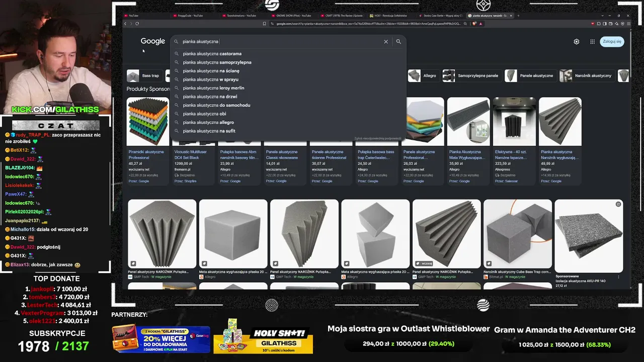This screenshot has width=644, height=362.
Task: Open the 'Efektywne - 40 szt.' Aliexpress product image
Action: [x=514, y=122]
